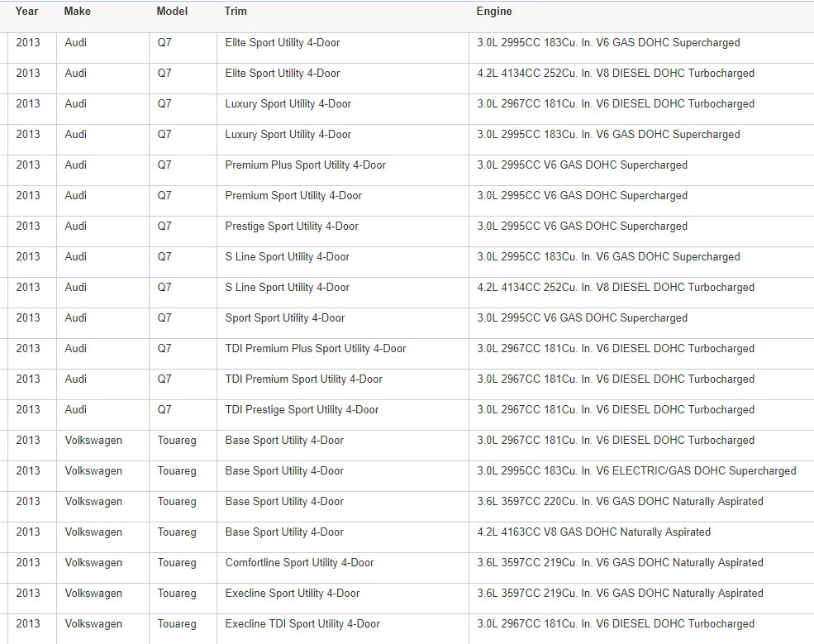
Task: Click engine cell in Execline TDI row
Action: pyautogui.click(x=641, y=629)
